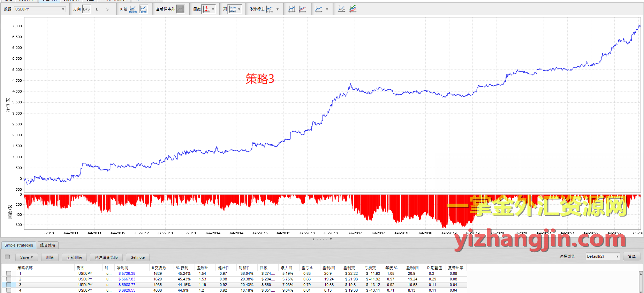The width and height of the screenshot is (644, 293).
Task: Open the Save dropdown button
Action: [x=26, y=257]
